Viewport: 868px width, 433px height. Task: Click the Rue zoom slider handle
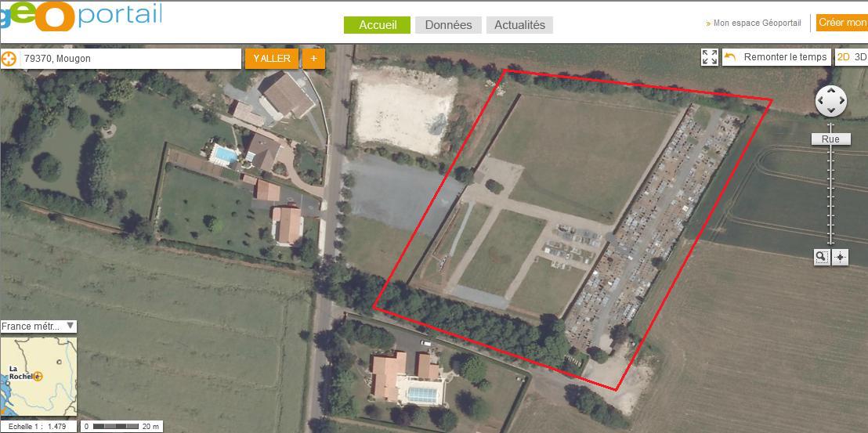[830, 139]
